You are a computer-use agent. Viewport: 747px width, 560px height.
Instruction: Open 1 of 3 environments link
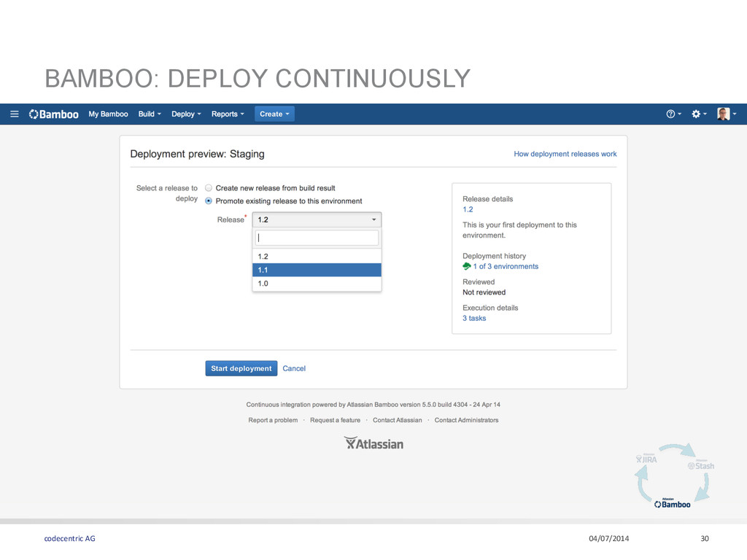(506, 266)
